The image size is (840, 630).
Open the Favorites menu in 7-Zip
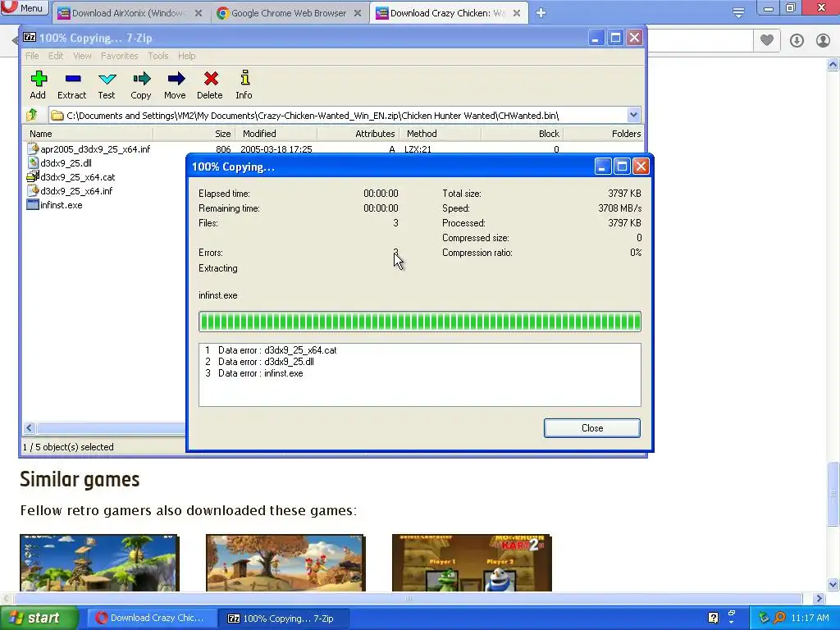pyautogui.click(x=120, y=56)
